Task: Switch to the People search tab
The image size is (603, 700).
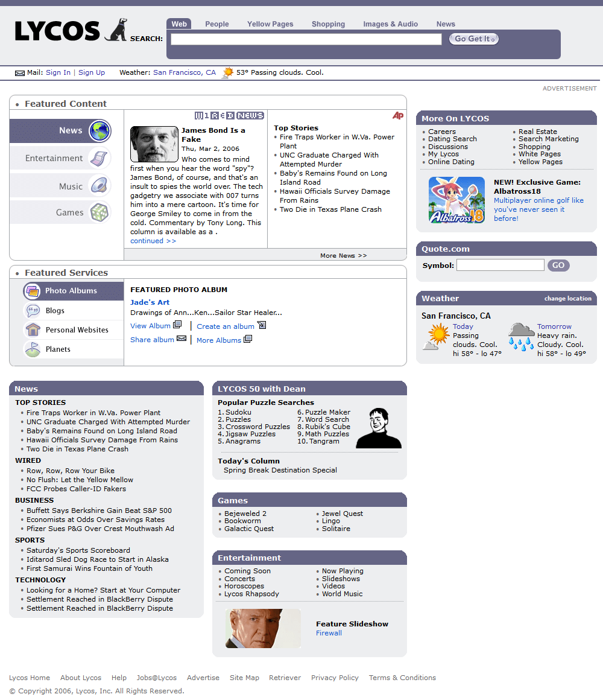Action: pos(216,24)
